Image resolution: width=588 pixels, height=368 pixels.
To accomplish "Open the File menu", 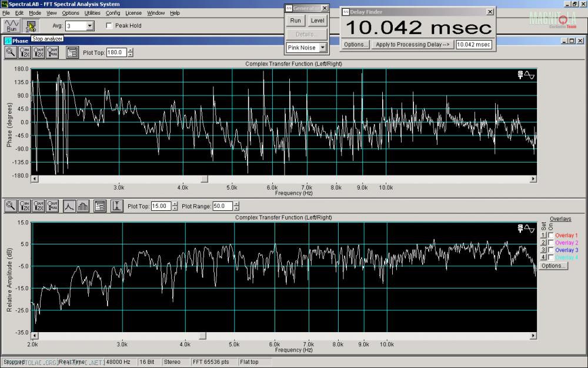I will [x=6, y=13].
